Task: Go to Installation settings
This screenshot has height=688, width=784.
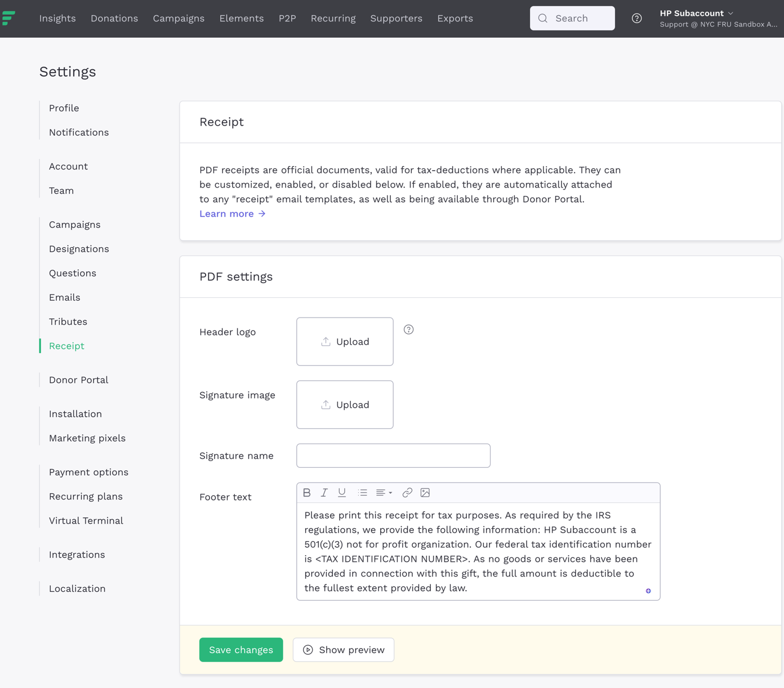Action: (x=75, y=414)
